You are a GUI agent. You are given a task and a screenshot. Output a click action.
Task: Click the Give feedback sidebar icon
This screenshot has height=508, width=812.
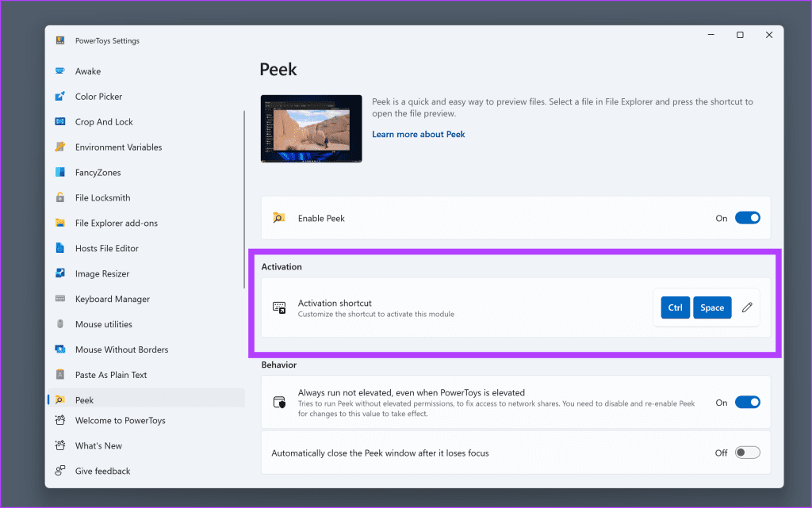point(60,471)
